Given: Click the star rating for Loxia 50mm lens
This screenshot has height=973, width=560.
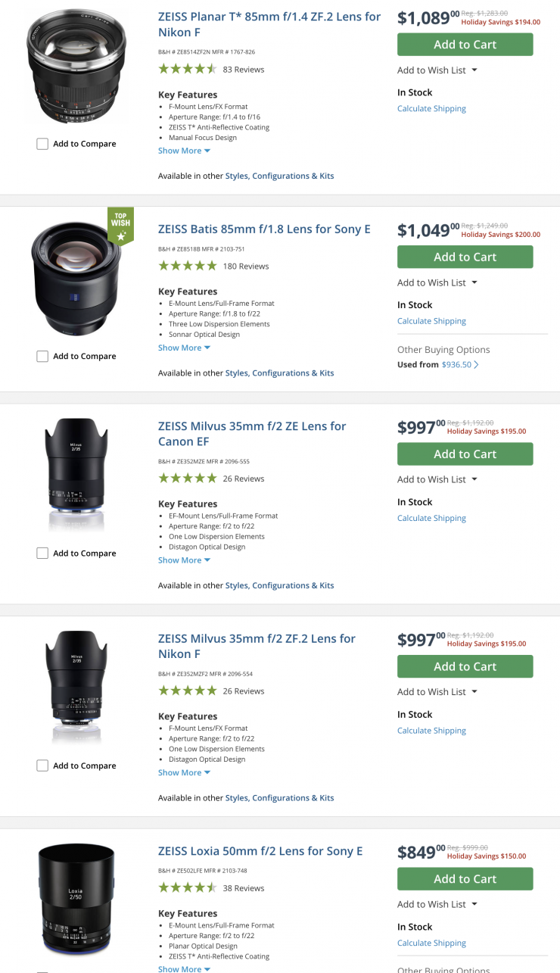Looking at the screenshot, I should click(x=187, y=888).
